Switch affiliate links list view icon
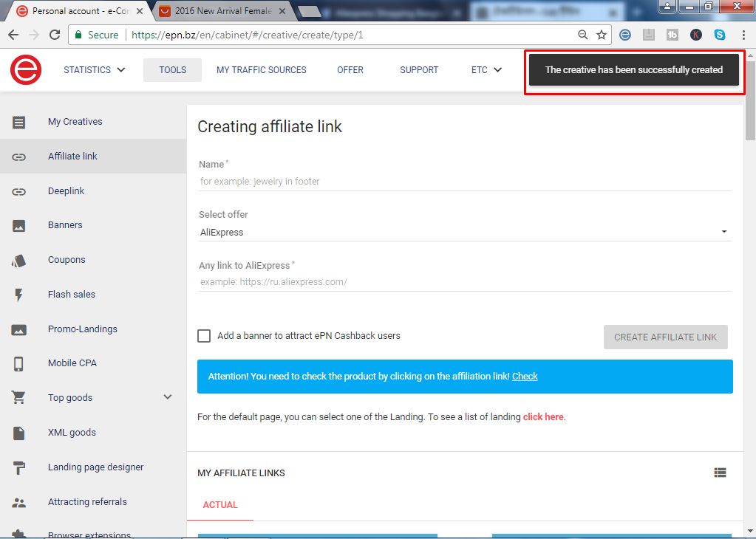 coord(720,473)
